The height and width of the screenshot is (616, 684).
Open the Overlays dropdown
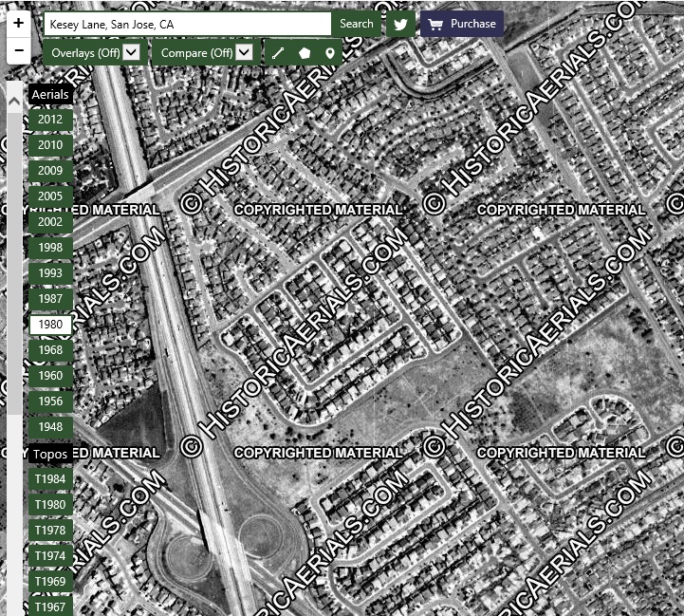coord(96,53)
